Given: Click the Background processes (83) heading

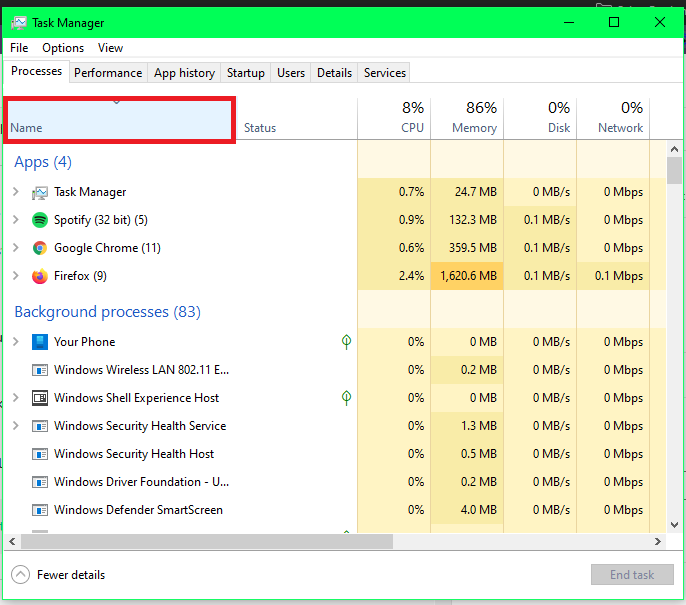Looking at the screenshot, I should [x=108, y=312].
